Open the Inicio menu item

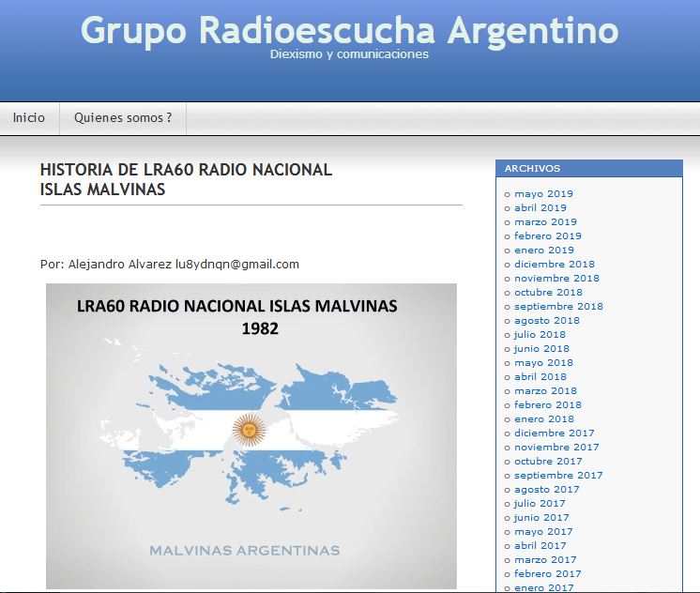29,118
